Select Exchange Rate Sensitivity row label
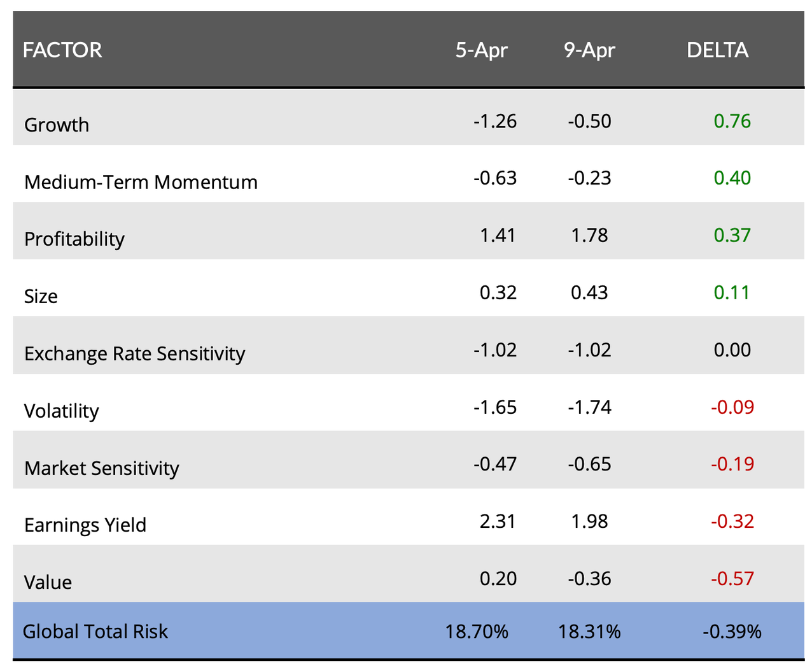This screenshot has width=812, height=666. tap(134, 353)
